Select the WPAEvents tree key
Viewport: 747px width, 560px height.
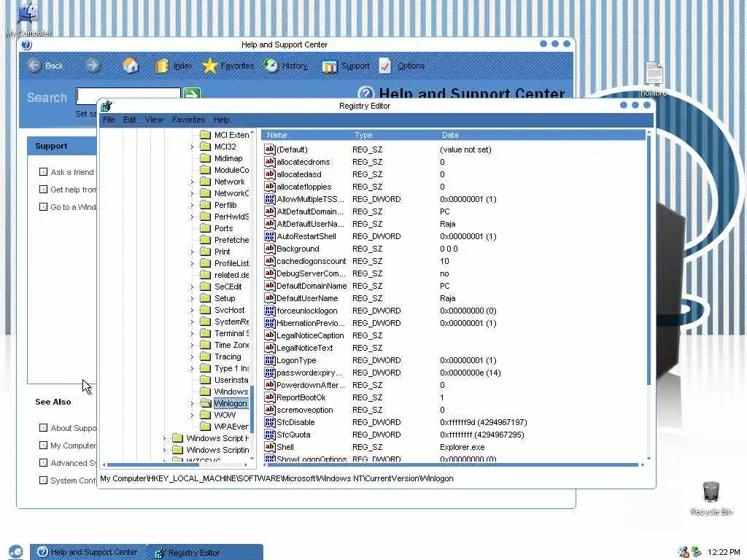[231, 427]
